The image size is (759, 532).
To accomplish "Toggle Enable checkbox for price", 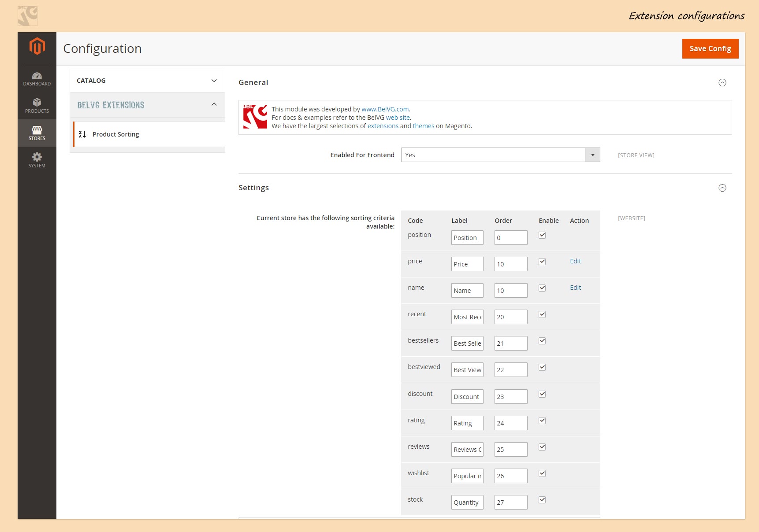I will tap(542, 262).
